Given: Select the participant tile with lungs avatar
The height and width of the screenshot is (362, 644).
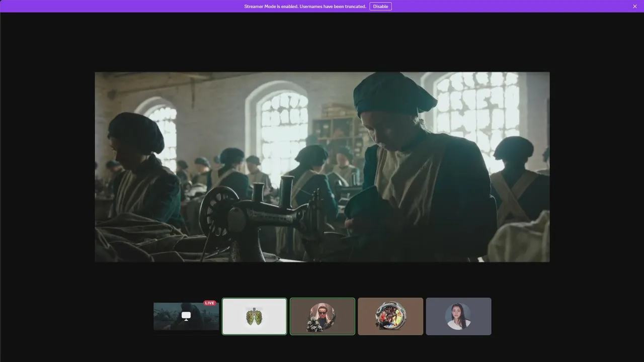Looking at the screenshot, I should pyautogui.click(x=255, y=316).
